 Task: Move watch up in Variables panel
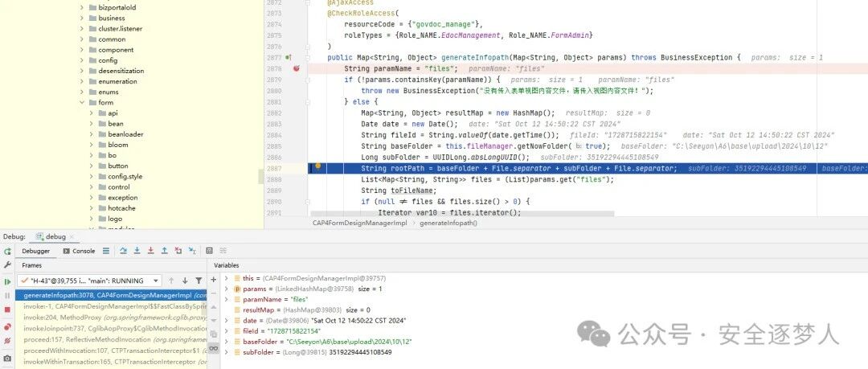[214, 308]
